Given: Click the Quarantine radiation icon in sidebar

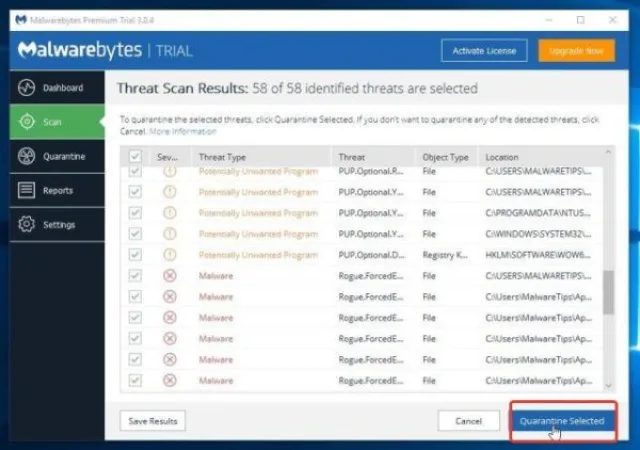Looking at the screenshot, I should (27, 156).
